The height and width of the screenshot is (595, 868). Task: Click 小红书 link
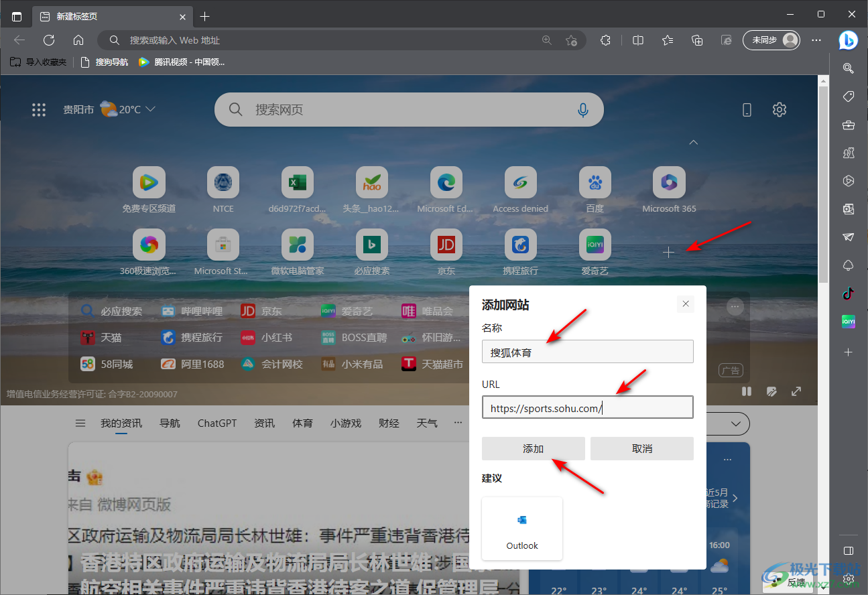click(267, 338)
